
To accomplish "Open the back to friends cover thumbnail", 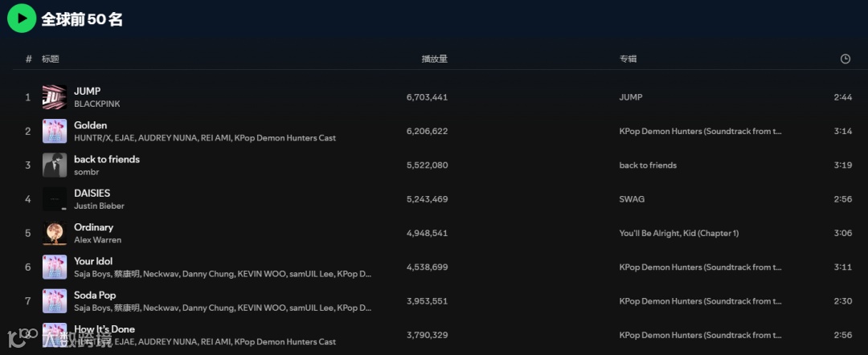I will click(x=55, y=165).
